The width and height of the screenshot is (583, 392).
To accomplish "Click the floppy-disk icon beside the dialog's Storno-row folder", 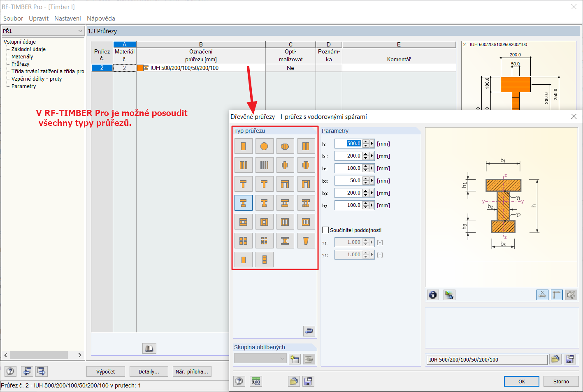I will pos(308,381).
